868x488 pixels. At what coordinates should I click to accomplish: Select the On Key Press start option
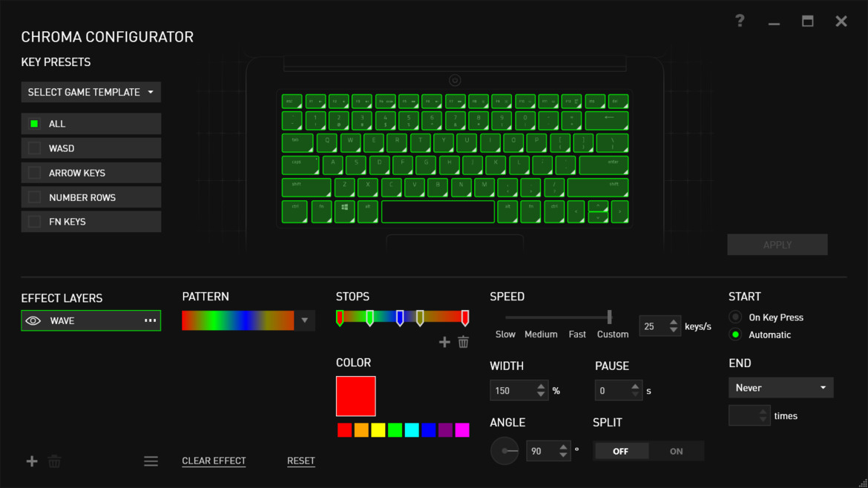(x=736, y=317)
